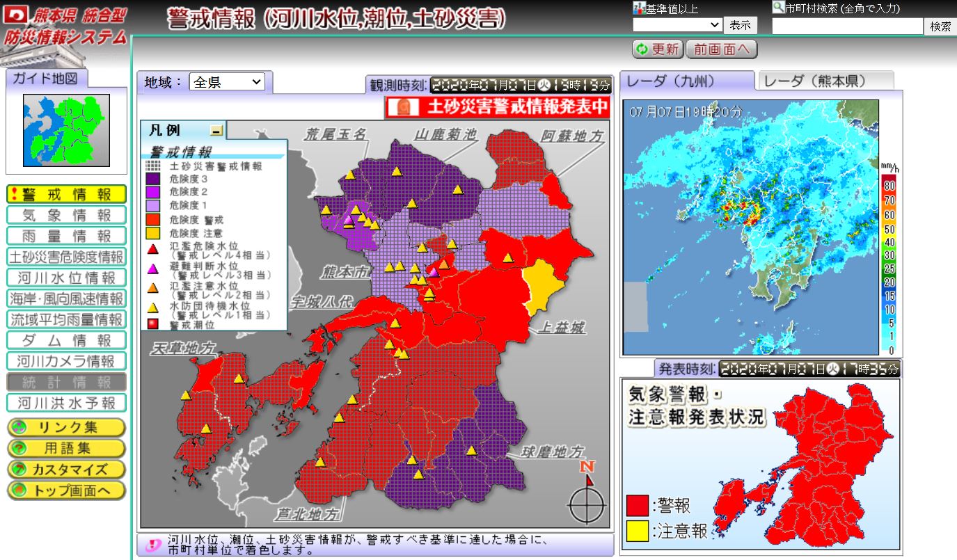Click the mm/h rainfall color scale
The height and width of the screenshot is (560, 957).
pyautogui.click(x=888, y=259)
